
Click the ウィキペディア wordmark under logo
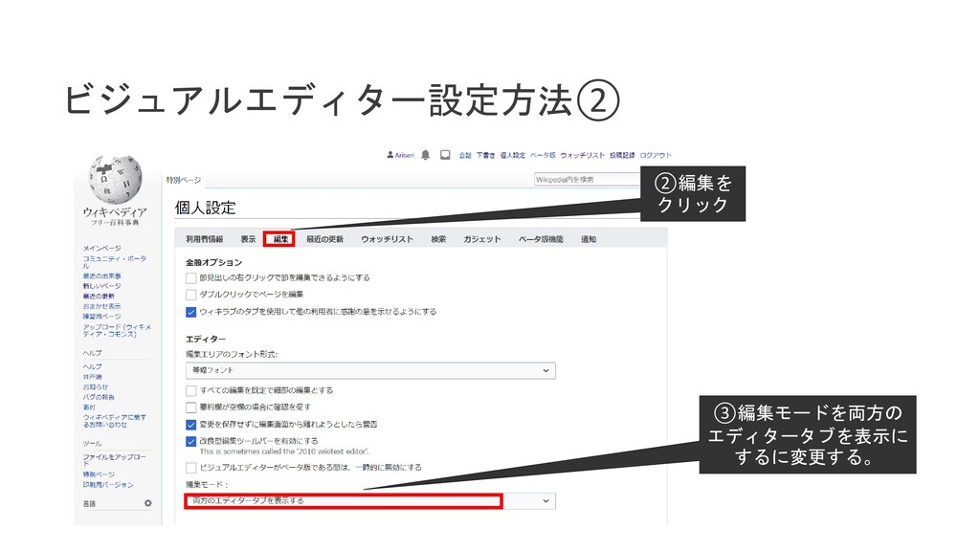tap(115, 212)
